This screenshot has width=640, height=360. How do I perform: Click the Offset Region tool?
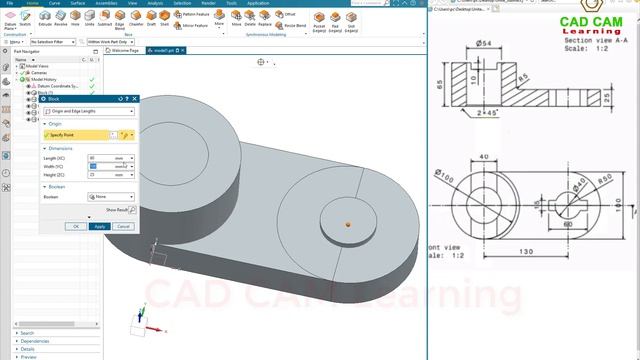(x=285, y=14)
